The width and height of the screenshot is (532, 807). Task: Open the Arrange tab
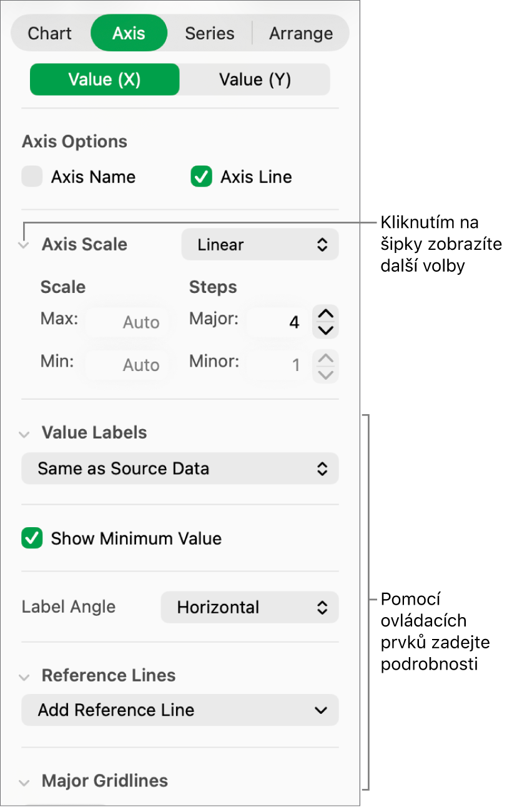click(301, 34)
